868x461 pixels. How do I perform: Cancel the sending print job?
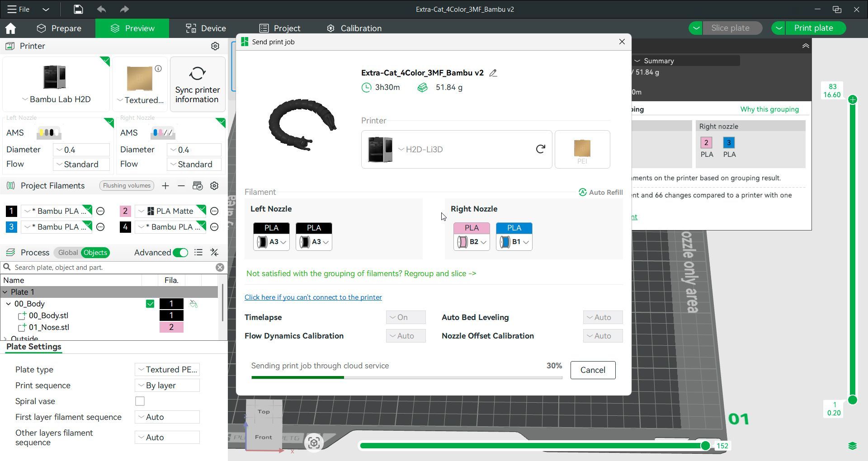click(593, 370)
